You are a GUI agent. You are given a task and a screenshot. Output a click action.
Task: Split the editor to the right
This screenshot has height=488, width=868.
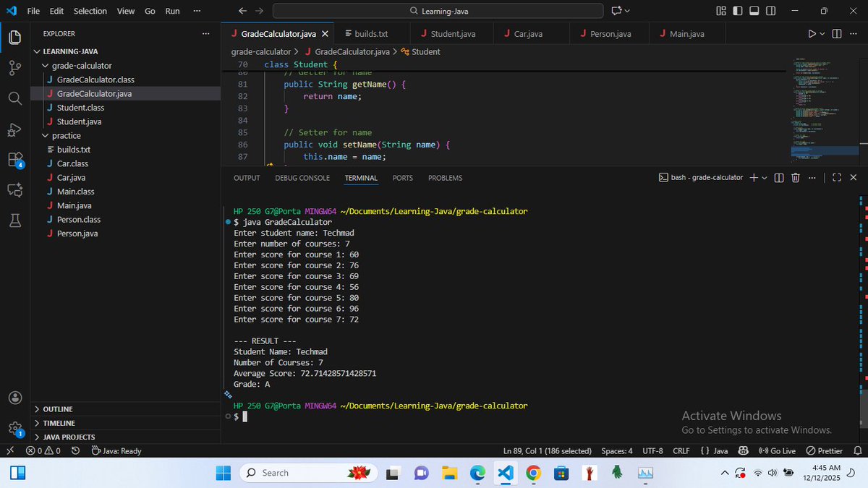(837, 34)
